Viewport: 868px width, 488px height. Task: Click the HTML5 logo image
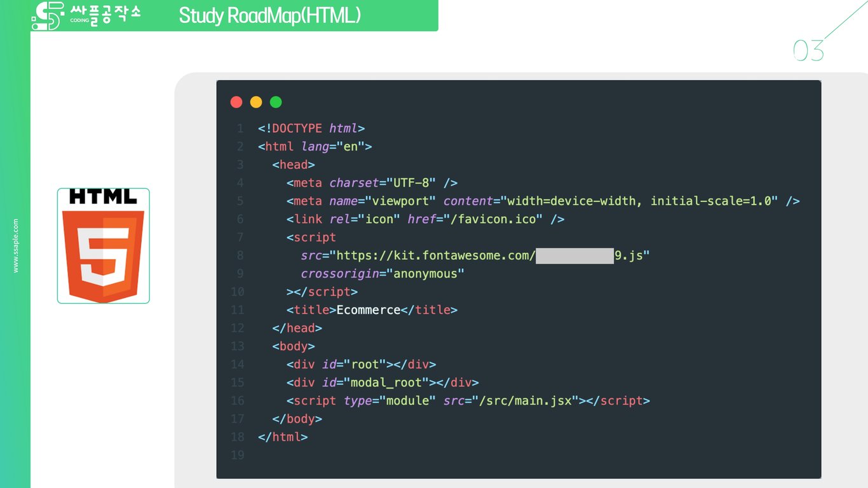pyautogui.click(x=104, y=245)
